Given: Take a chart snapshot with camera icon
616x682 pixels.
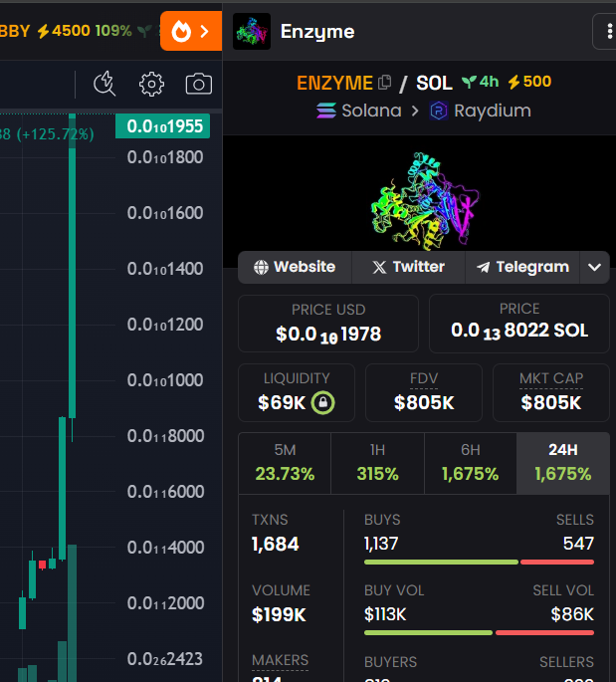Looking at the screenshot, I should pos(199,84).
